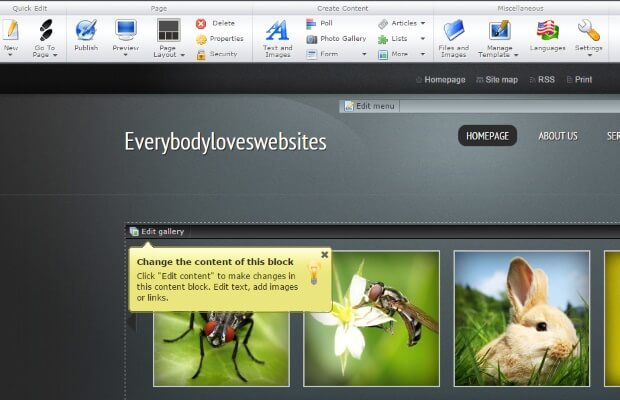This screenshot has height=400, width=620.
Task: Expand the Manage Template dropdown arrow
Action: click(516, 55)
